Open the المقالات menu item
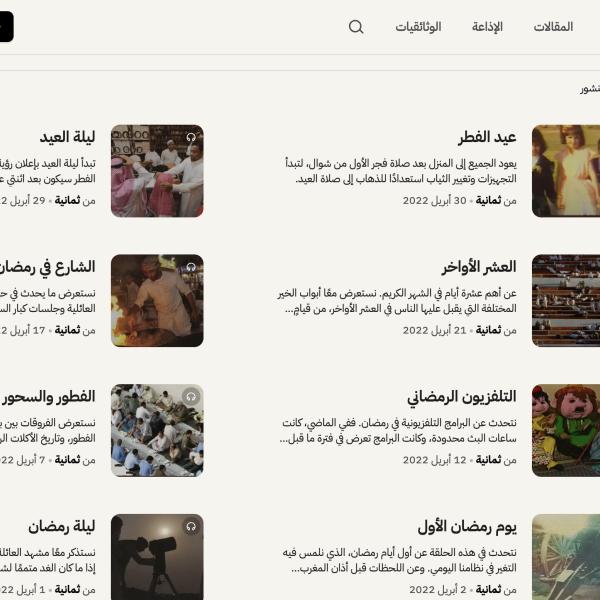 click(553, 27)
